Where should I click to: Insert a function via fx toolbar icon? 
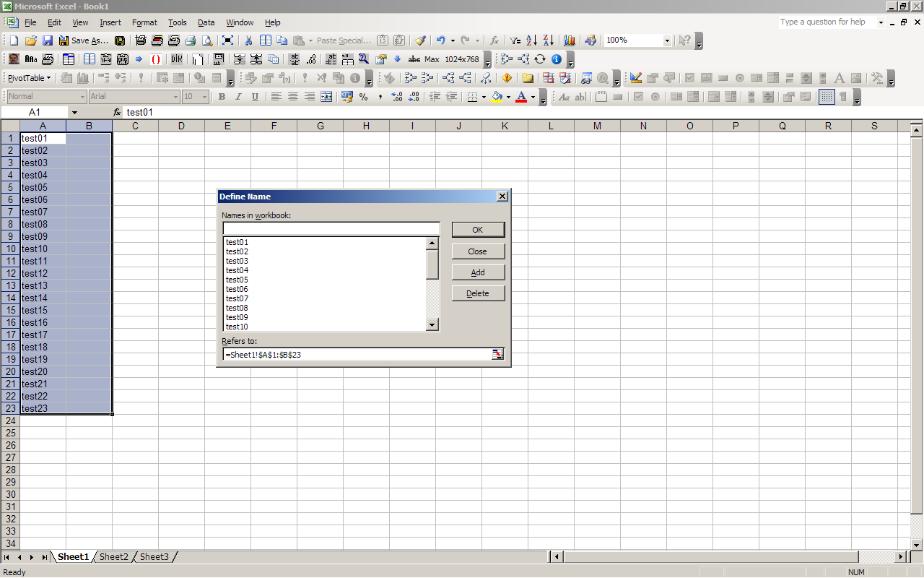click(x=494, y=40)
